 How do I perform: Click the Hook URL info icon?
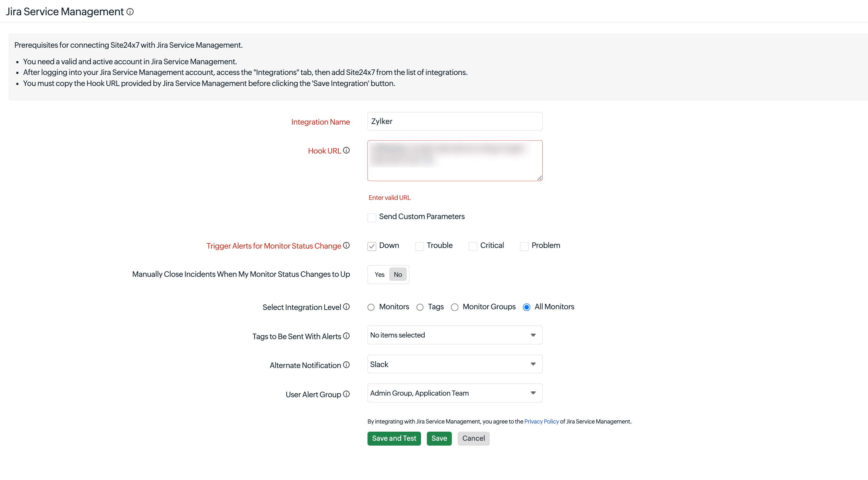click(x=346, y=150)
